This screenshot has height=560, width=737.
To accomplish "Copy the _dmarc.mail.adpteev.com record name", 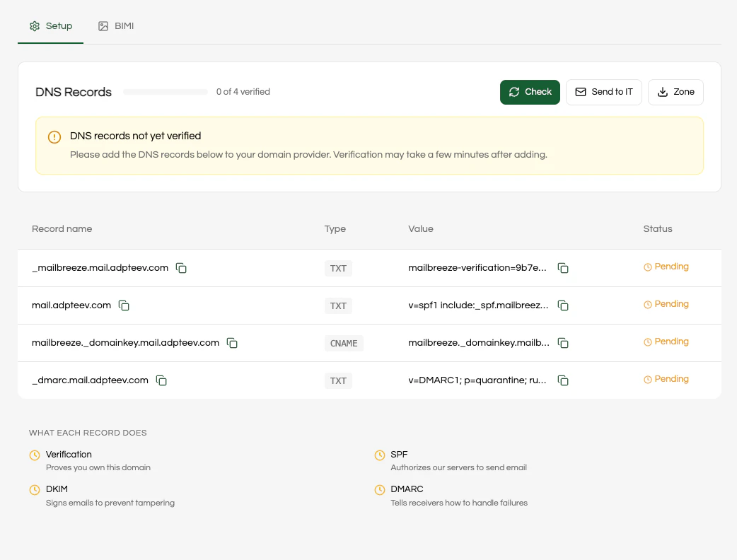I will pyautogui.click(x=161, y=380).
